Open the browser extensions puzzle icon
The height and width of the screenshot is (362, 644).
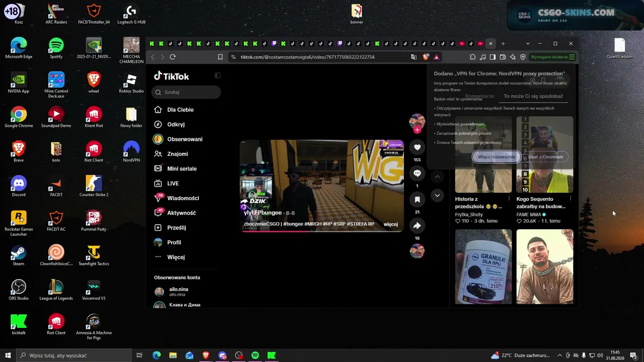472,57
